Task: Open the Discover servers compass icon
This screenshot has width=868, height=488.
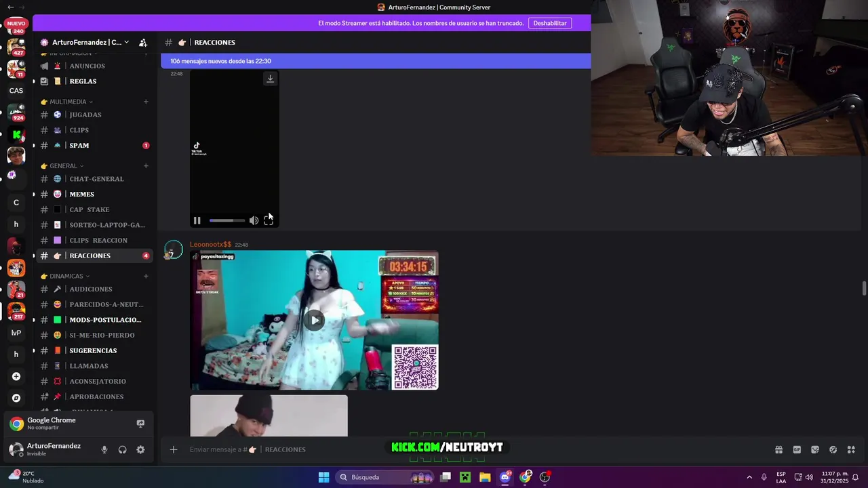Action: pos(16,398)
